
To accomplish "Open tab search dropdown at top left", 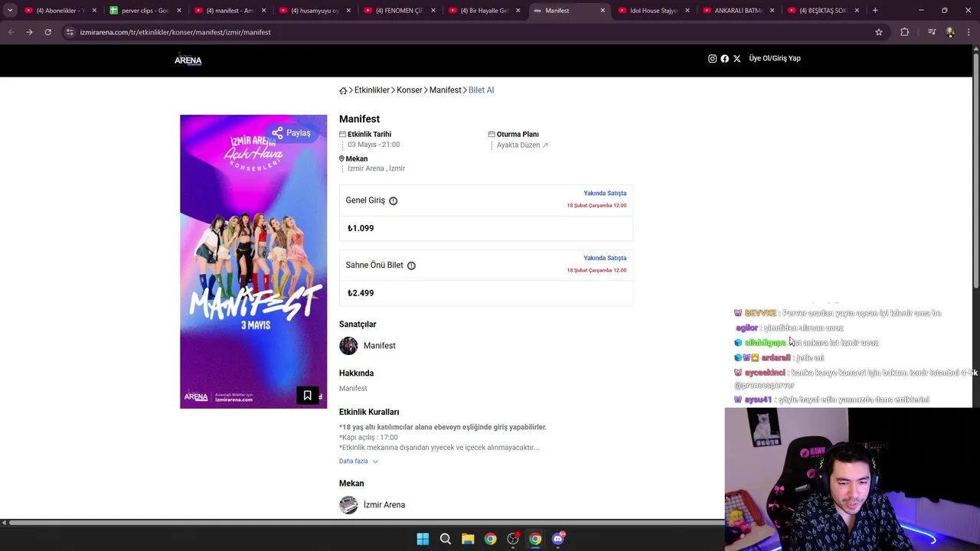I will 10,11.
